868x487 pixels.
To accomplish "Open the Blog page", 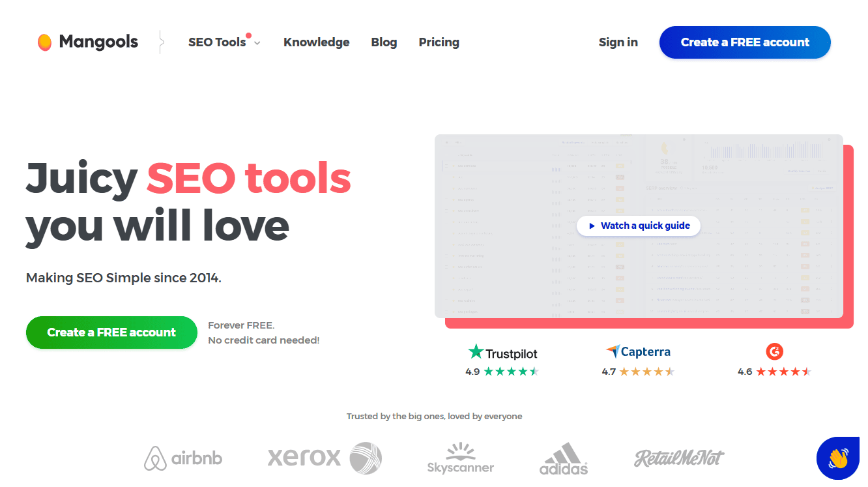I will 384,42.
